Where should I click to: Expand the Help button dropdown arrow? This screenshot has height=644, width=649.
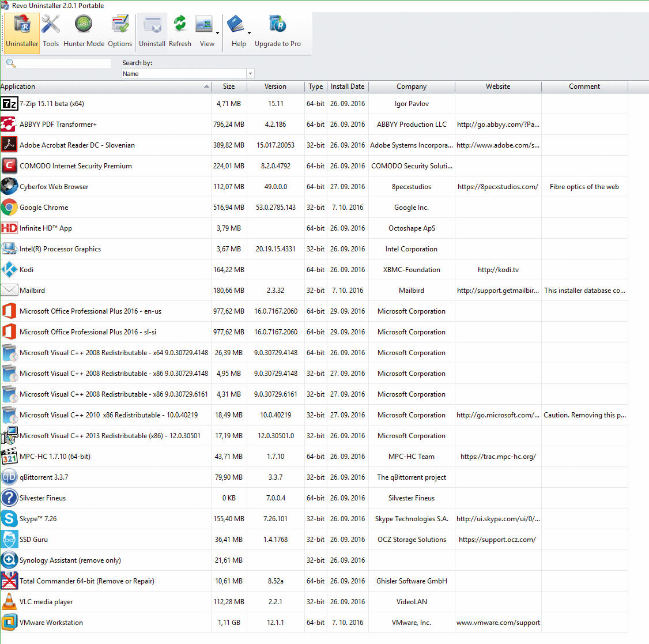[x=249, y=33]
